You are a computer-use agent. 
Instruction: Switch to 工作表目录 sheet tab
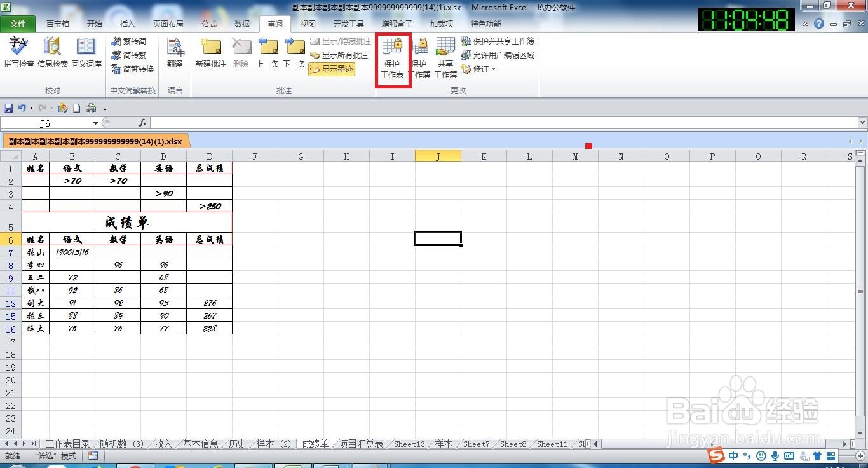pyautogui.click(x=68, y=444)
